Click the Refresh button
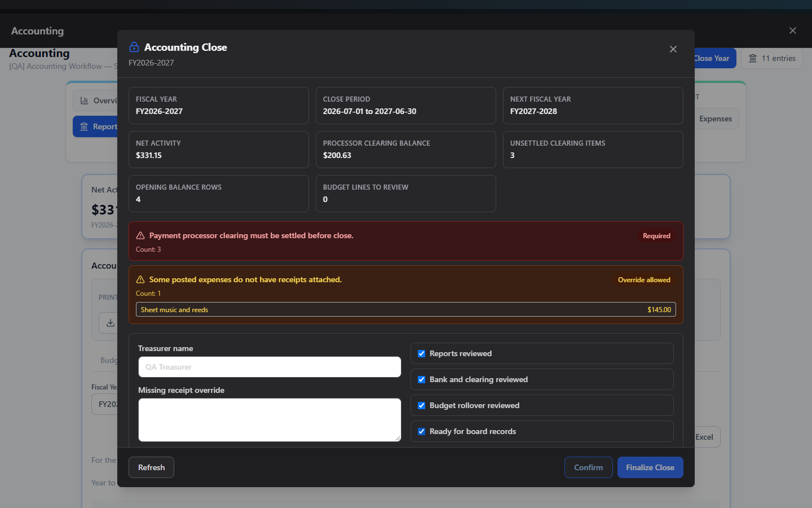812x508 pixels. 151,467
